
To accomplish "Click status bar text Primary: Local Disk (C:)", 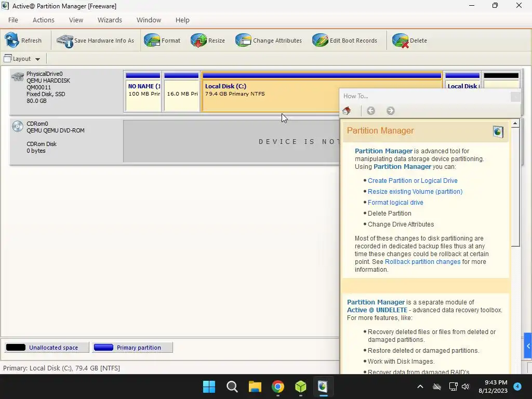I will pyautogui.click(x=61, y=368).
